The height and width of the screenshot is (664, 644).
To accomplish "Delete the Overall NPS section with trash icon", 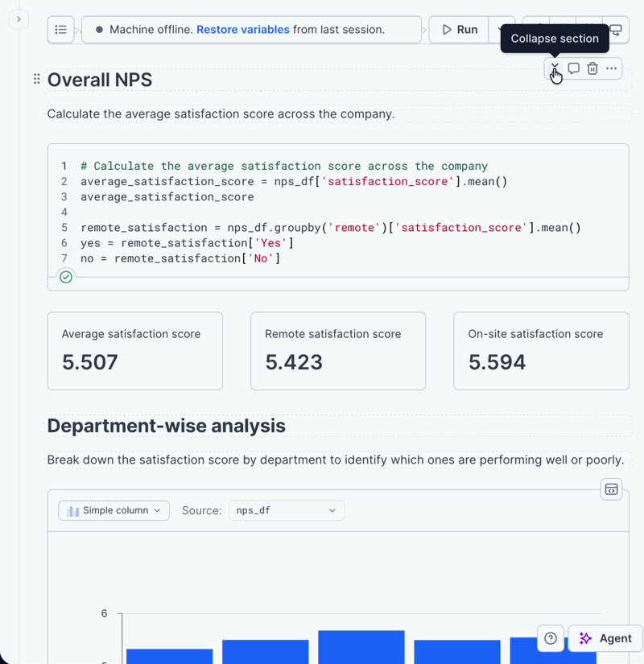I will (x=592, y=68).
